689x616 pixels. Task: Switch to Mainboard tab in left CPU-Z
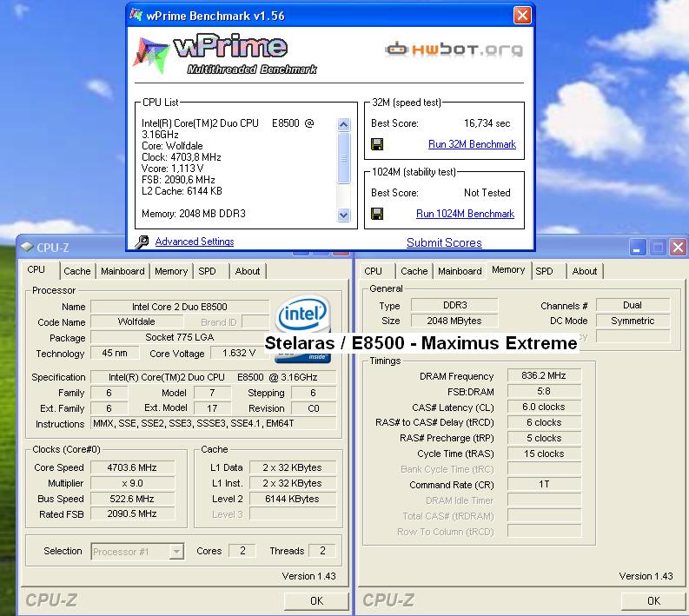[123, 271]
